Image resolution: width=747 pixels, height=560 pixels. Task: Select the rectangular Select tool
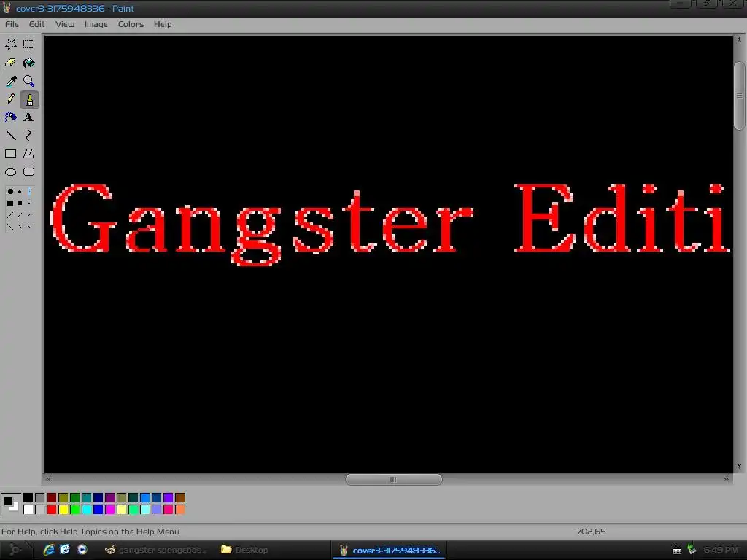coord(29,44)
